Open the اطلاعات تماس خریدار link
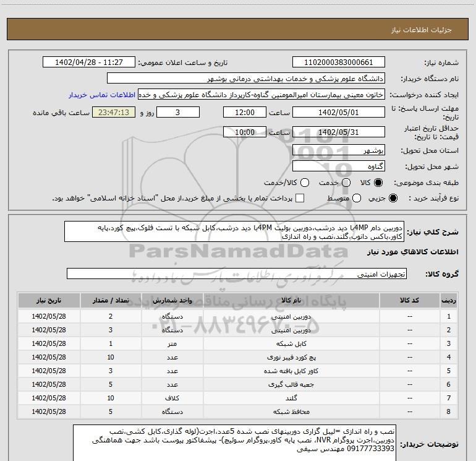Image resolution: width=476 pixels, height=461 pixels. (102, 95)
